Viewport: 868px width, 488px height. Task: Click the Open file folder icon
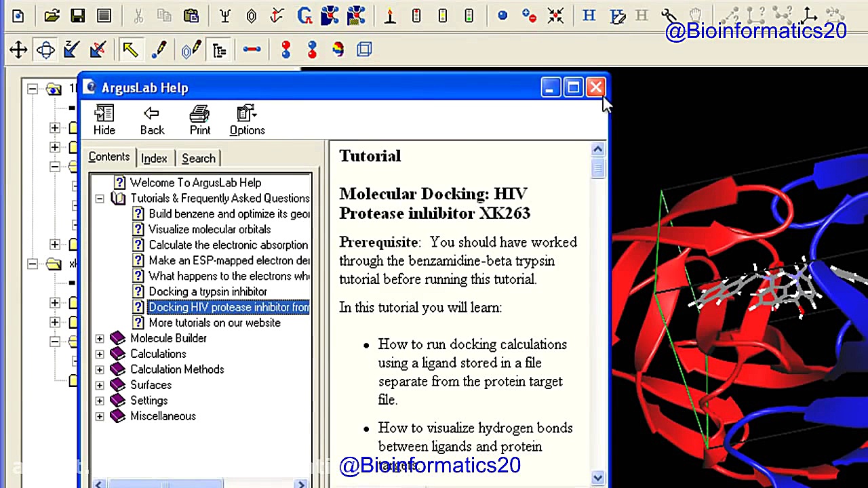coord(52,16)
